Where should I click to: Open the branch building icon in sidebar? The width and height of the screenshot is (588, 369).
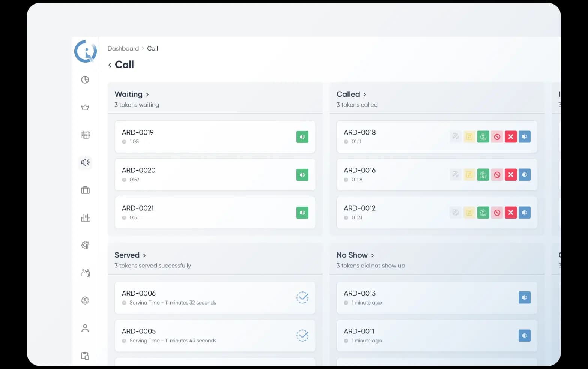coord(85,217)
